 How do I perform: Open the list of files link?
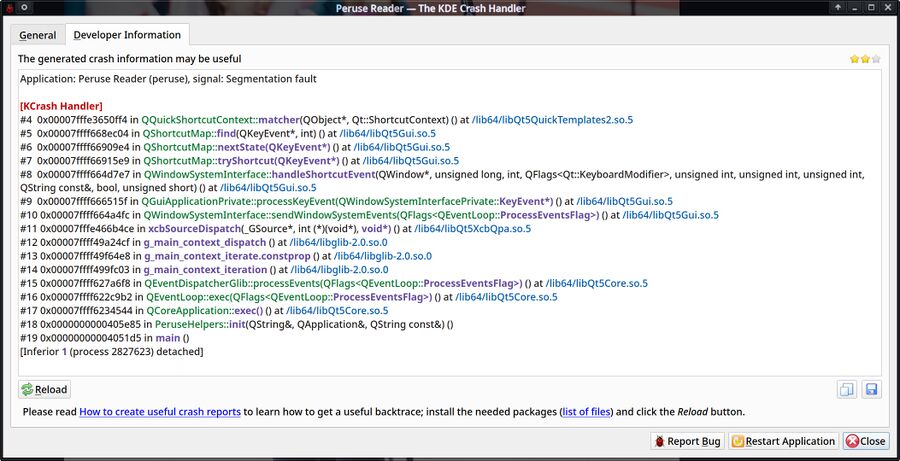(587, 412)
